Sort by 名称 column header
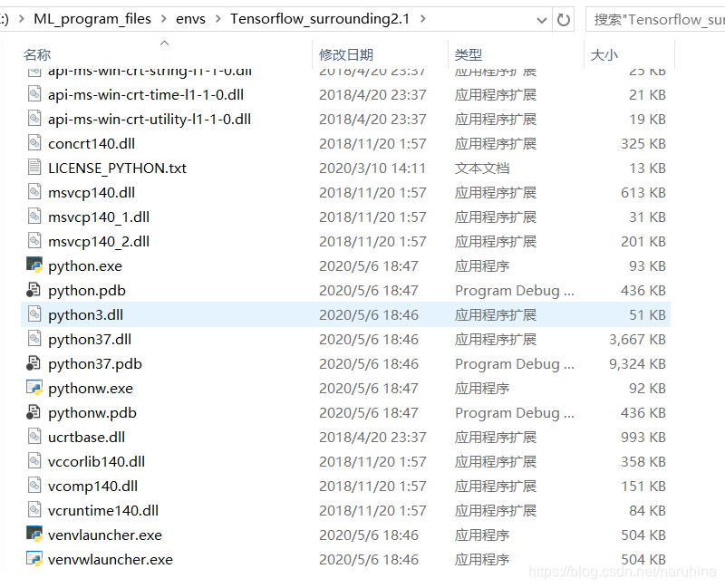 pos(37,54)
